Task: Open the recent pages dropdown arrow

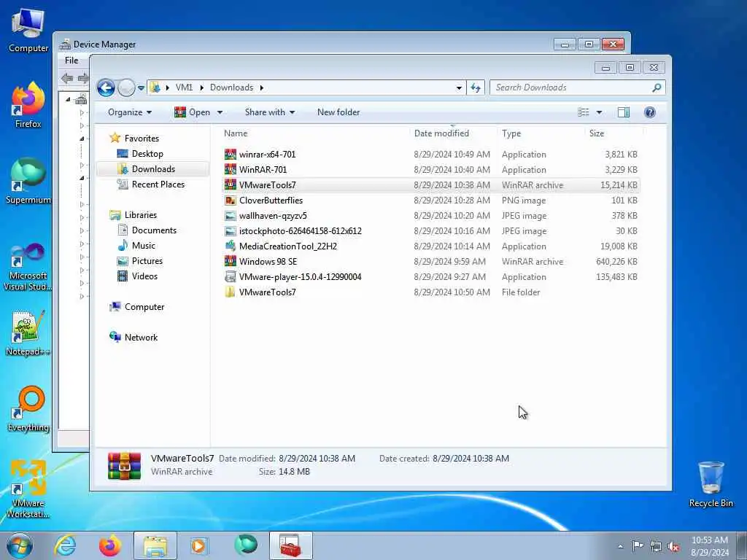Action: click(141, 88)
